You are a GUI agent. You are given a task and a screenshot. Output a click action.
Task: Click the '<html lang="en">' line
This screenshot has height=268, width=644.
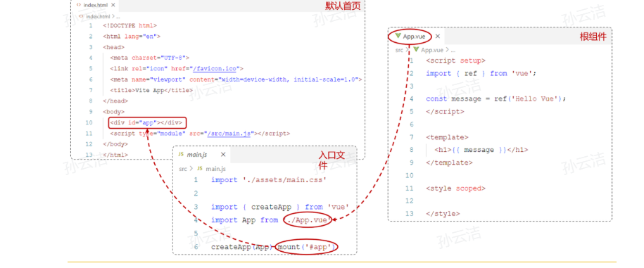point(132,36)
